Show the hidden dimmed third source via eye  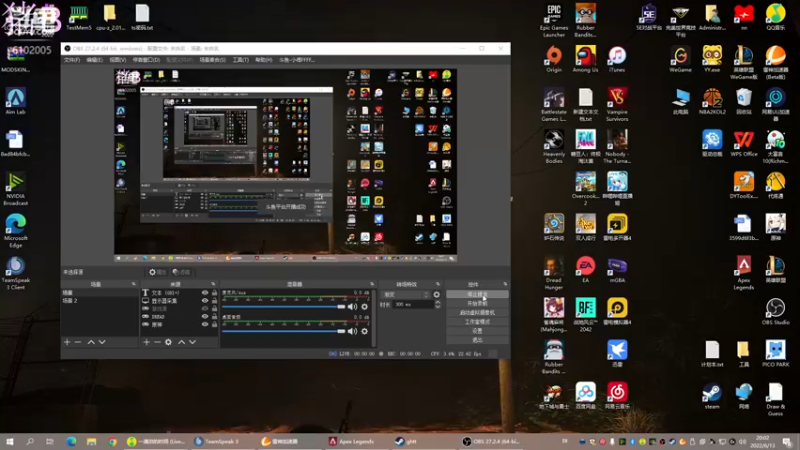[x=205, y=309]
